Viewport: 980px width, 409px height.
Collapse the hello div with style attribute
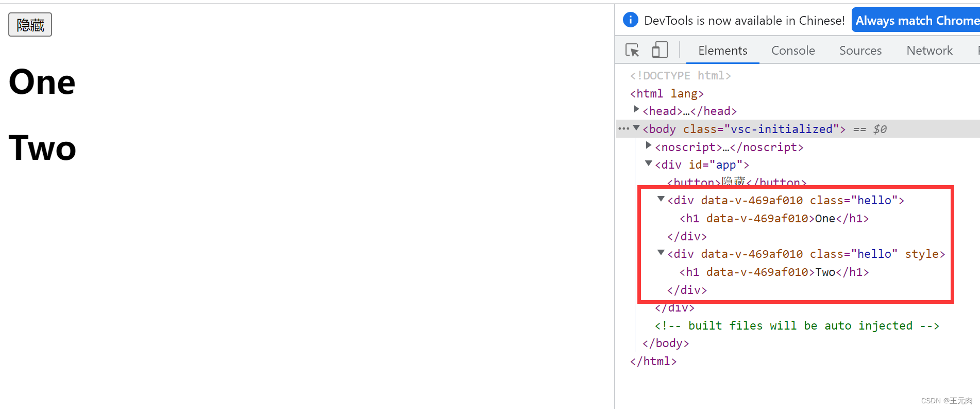(x=661, y=253)
